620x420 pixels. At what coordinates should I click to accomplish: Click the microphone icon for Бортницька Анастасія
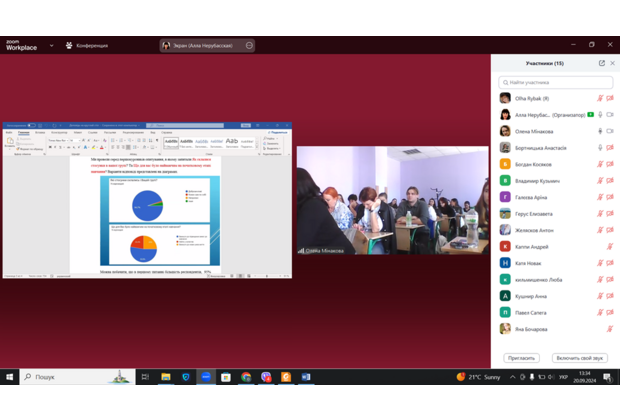click(x=600, y=148)
